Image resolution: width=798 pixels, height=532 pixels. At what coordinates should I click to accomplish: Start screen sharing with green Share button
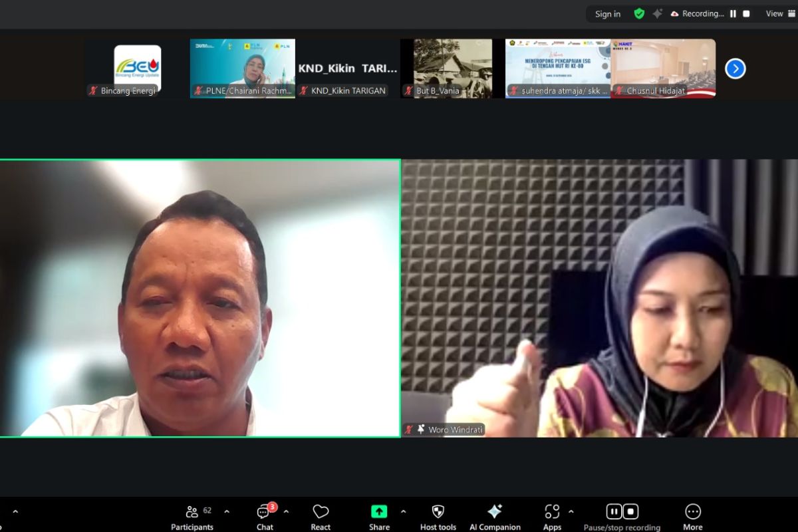379,517
